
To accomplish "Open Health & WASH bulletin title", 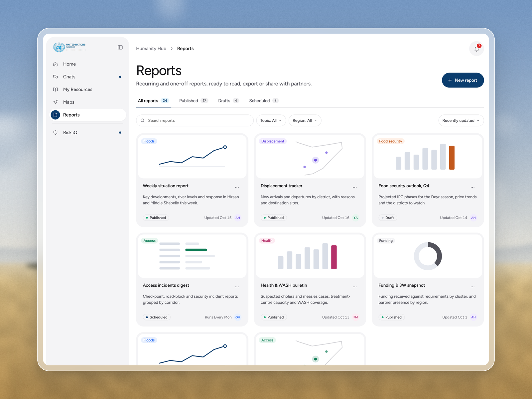I will click(x=284, y=285).
